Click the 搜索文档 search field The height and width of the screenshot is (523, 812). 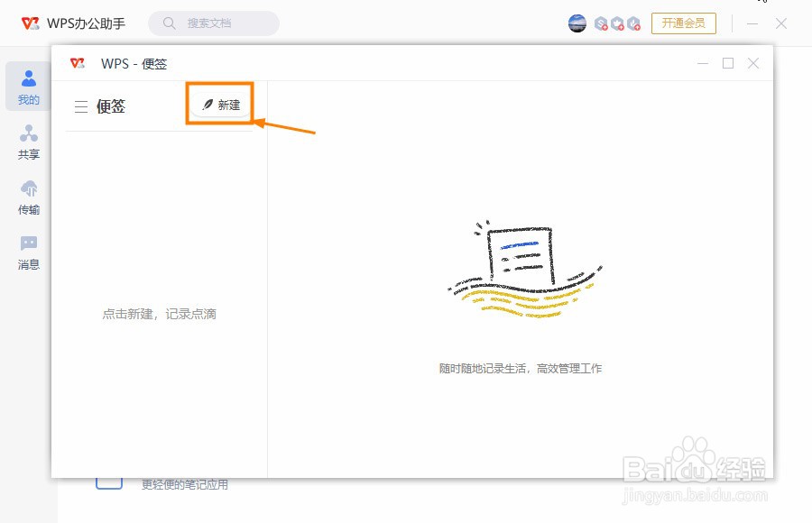click(214, 23)
